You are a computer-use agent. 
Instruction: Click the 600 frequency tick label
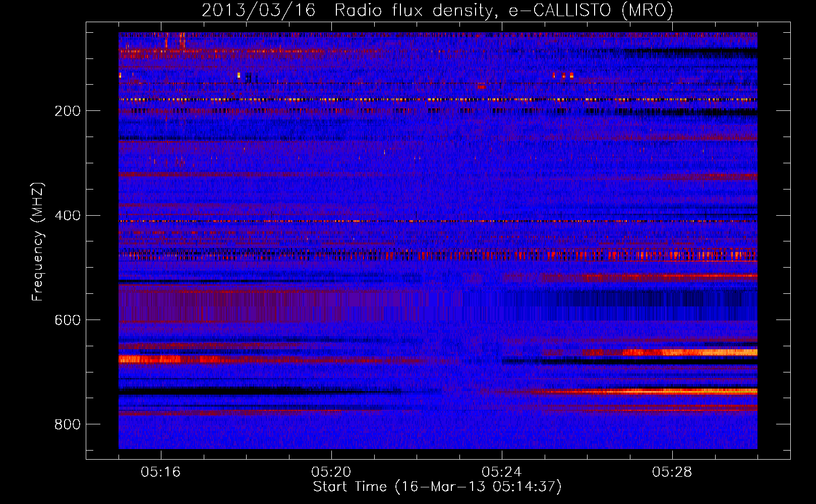point(68,320)
